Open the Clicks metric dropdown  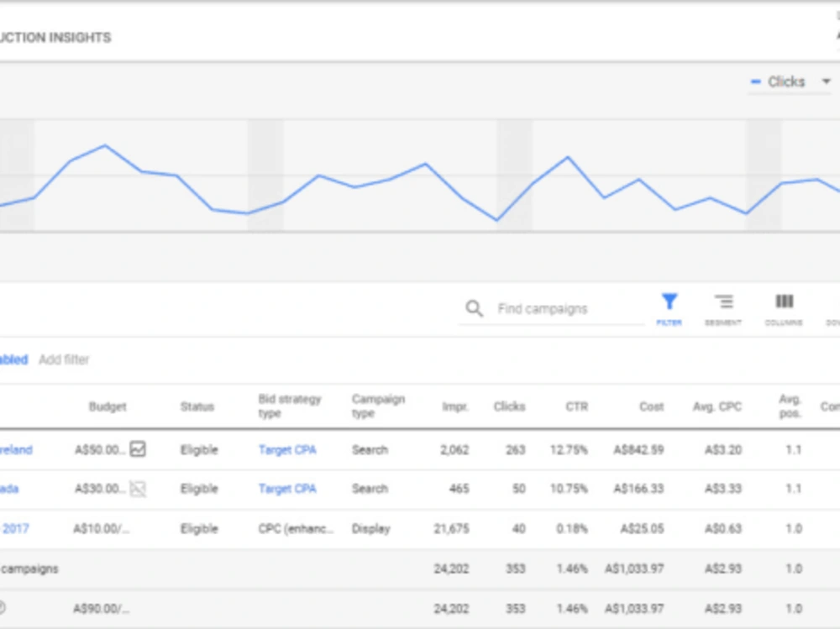790,81
